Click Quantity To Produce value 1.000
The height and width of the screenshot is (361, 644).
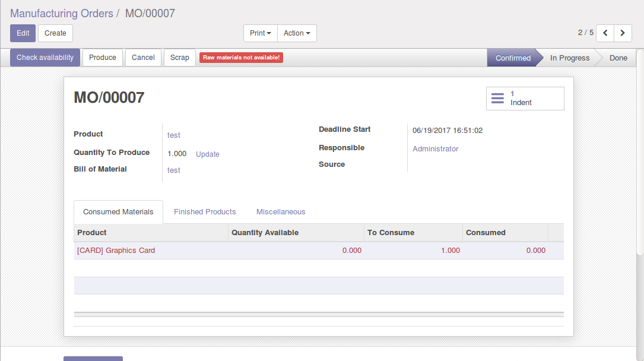[x=177, y=154]
